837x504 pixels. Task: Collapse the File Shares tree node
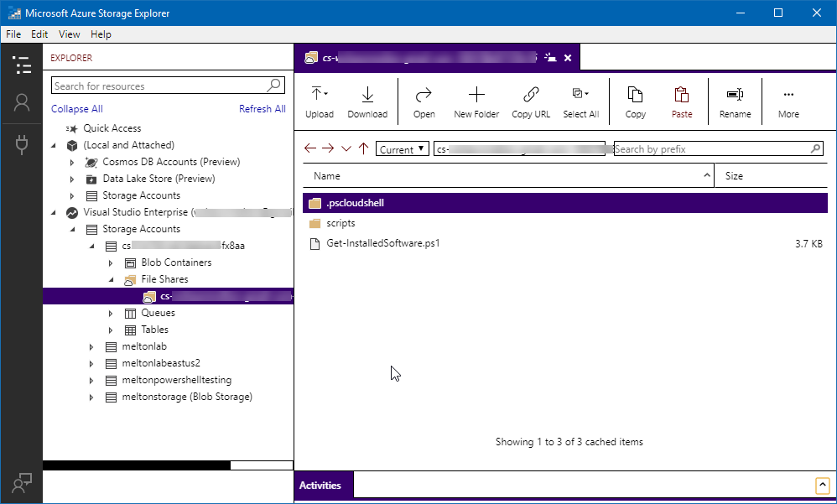point(112,279)
